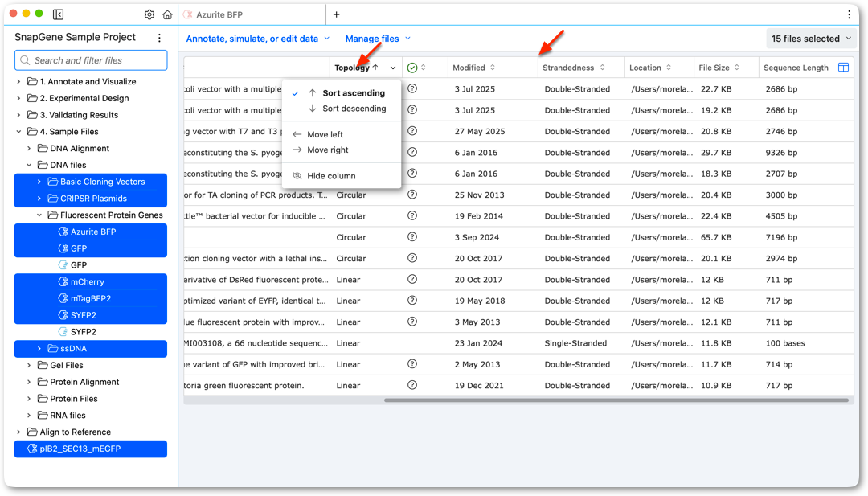Sort by the Modified column header

(469, 68)
